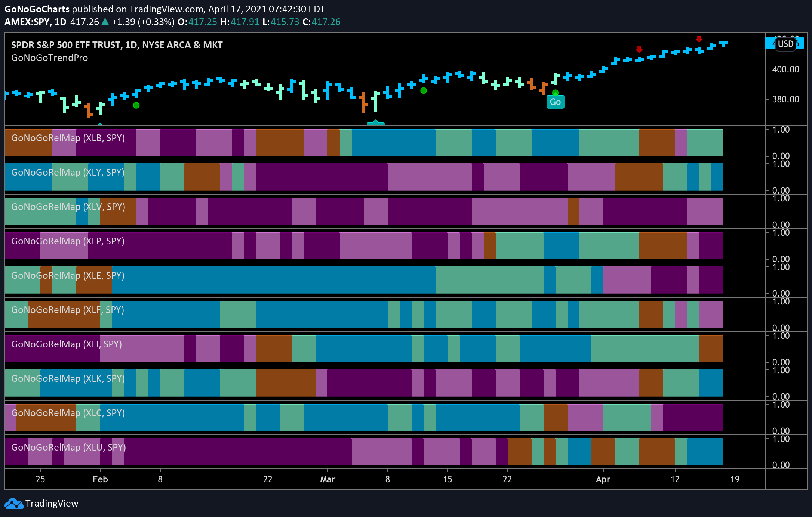Click the TradingView brand text link

52,504
